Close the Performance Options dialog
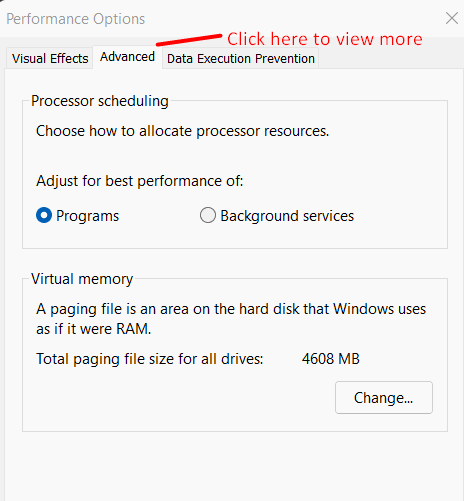The image size is (464, 501). pyautogui.click(x=452, y=18)
